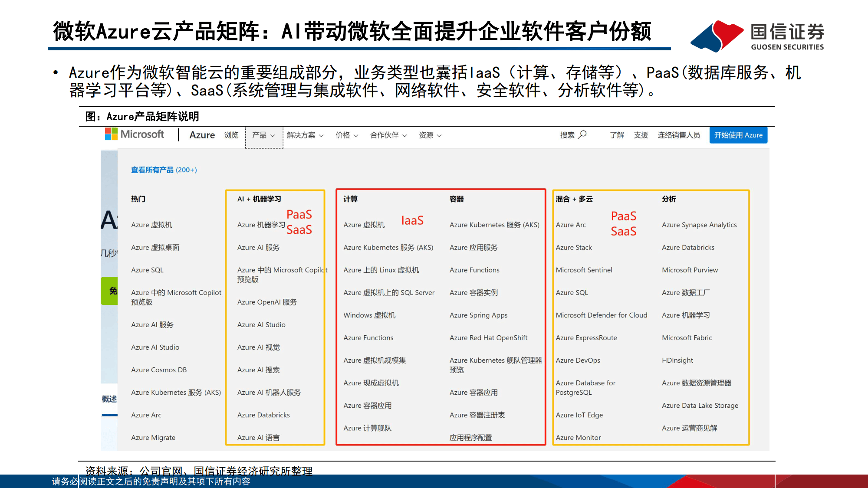Click Azure AI 机器人服务 link
Viewport: 868px width, 488px height.
269,392
